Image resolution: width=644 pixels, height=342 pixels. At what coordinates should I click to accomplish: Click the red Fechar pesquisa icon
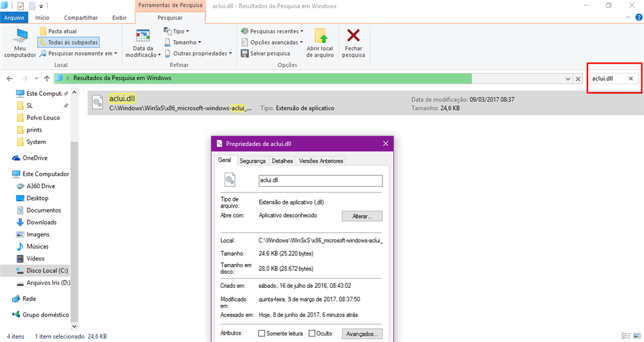coord(353,35)
